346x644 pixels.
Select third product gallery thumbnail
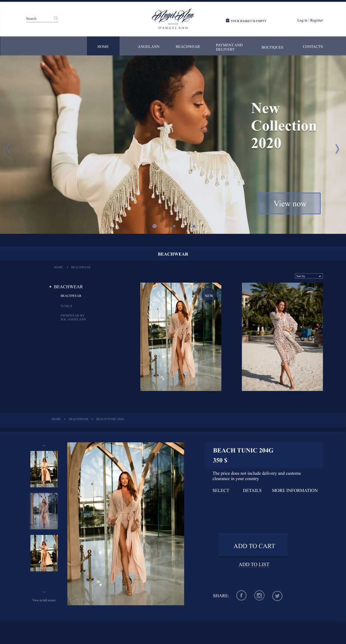point(44,553)
